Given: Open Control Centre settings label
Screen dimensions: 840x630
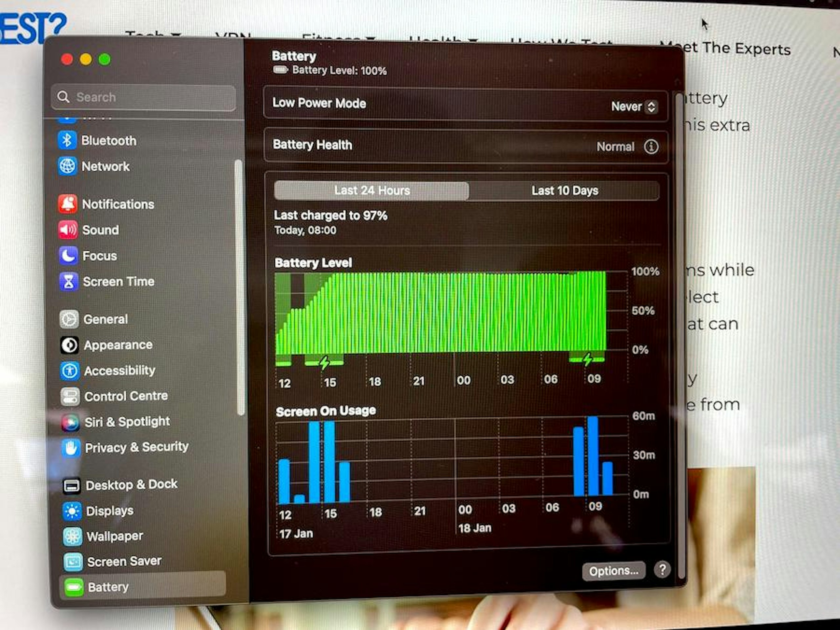Looking at the screenshot, I should point(126,396).
